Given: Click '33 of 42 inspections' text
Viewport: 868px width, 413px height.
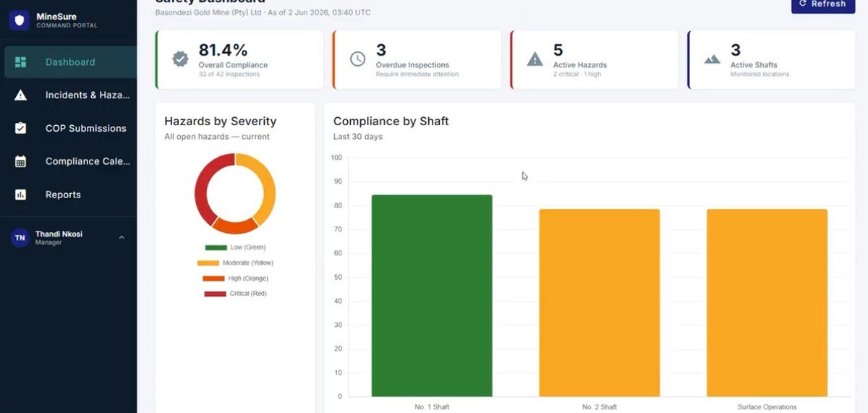Looking at the screenshot, I should [x=229, y=74].
